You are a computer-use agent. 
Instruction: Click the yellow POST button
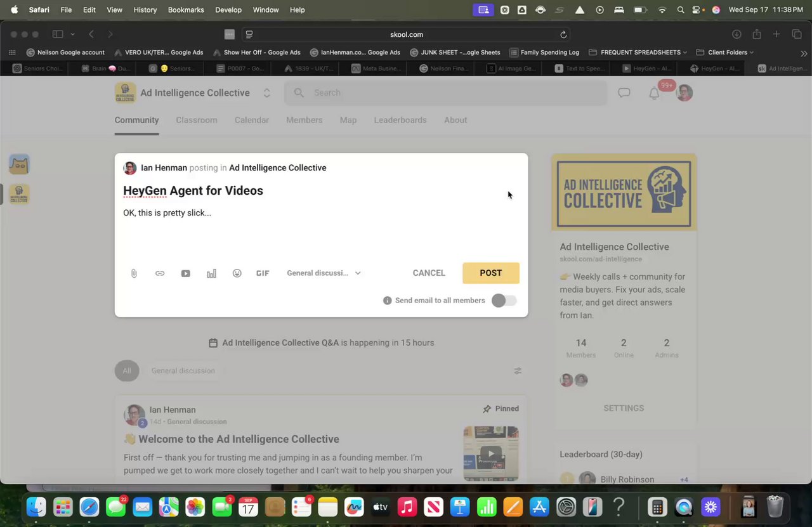491,273
